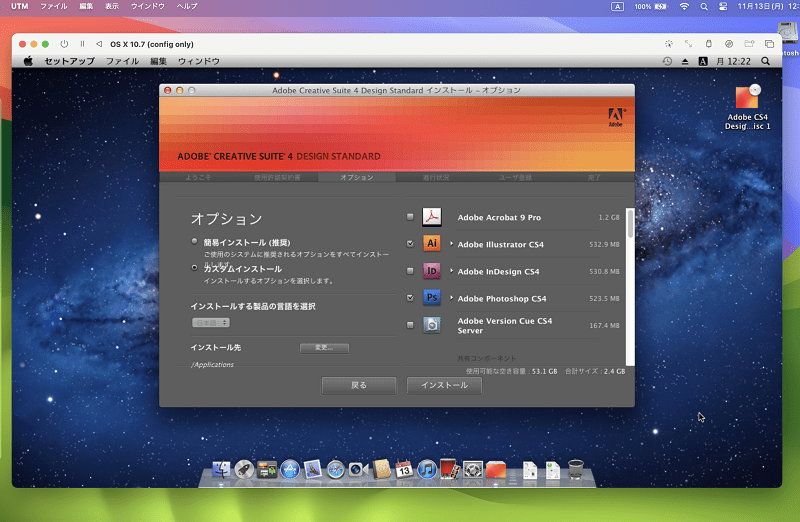Click the host Wi-Fi status icon
This screenshot has width=800, height=522.
(684, 6)
